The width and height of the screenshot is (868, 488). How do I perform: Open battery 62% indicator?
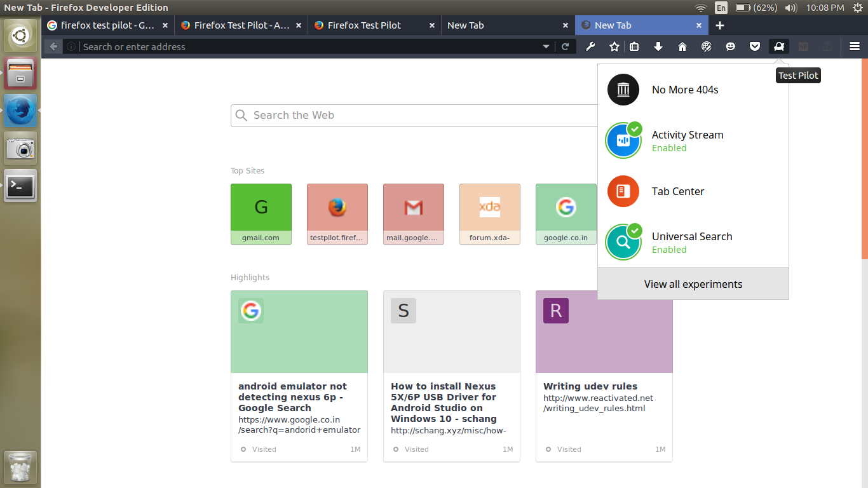point(756,8)
